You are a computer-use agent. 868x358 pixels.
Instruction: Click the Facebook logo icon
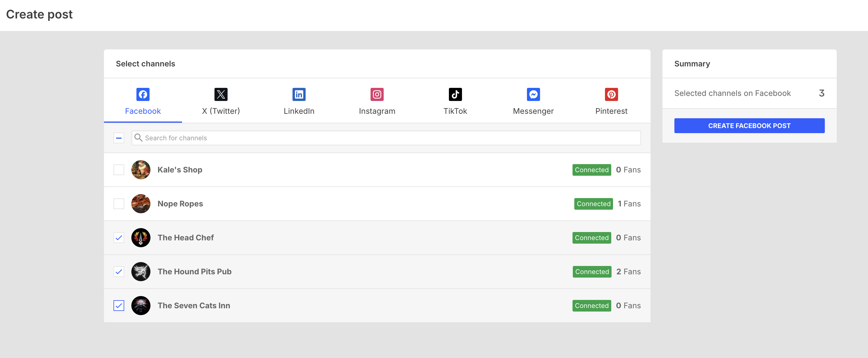pos(143,94)
